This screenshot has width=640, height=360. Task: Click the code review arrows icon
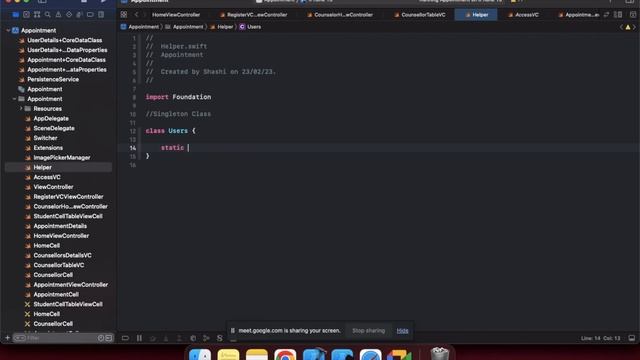point(607,15)
